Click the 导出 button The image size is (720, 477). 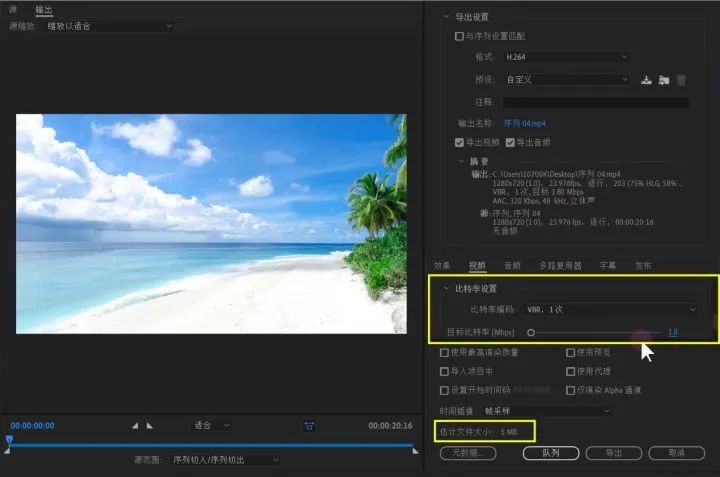click(614, 453)
